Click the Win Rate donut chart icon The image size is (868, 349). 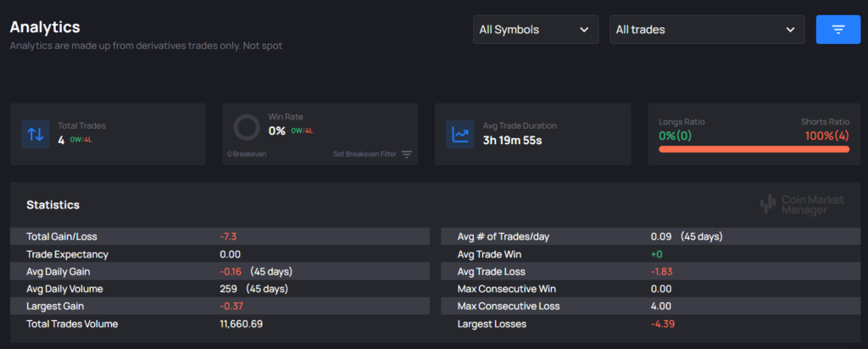tap(246, 129)
